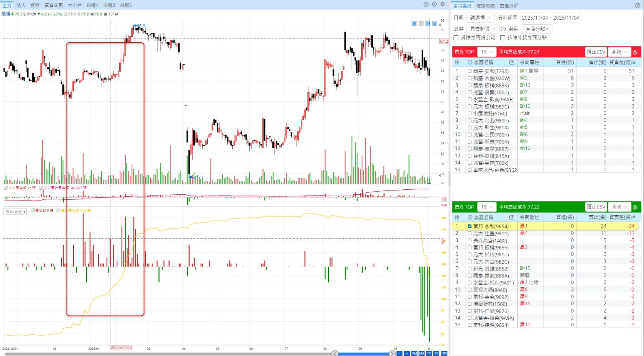
Task: Close the chart panel with X icon
Action: [x=434, y=4]
